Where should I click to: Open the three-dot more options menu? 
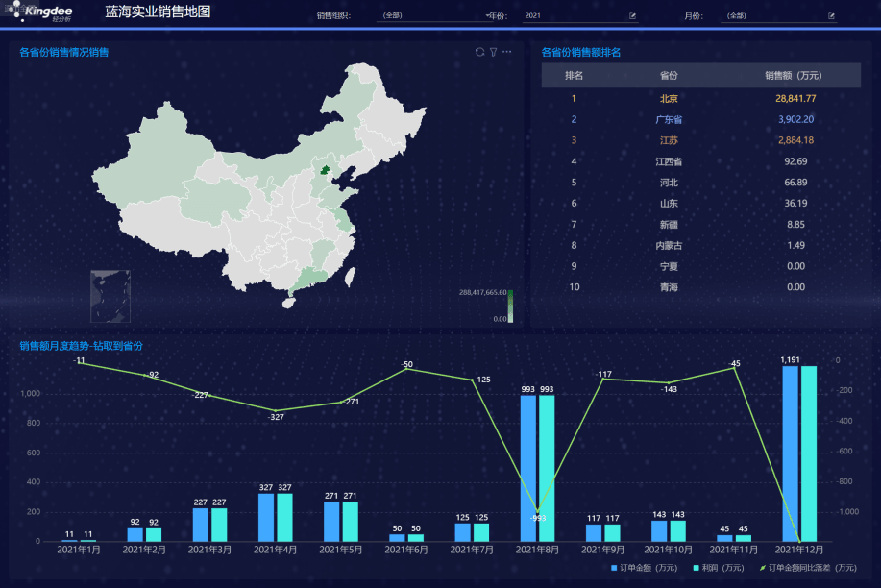(507, 52)
